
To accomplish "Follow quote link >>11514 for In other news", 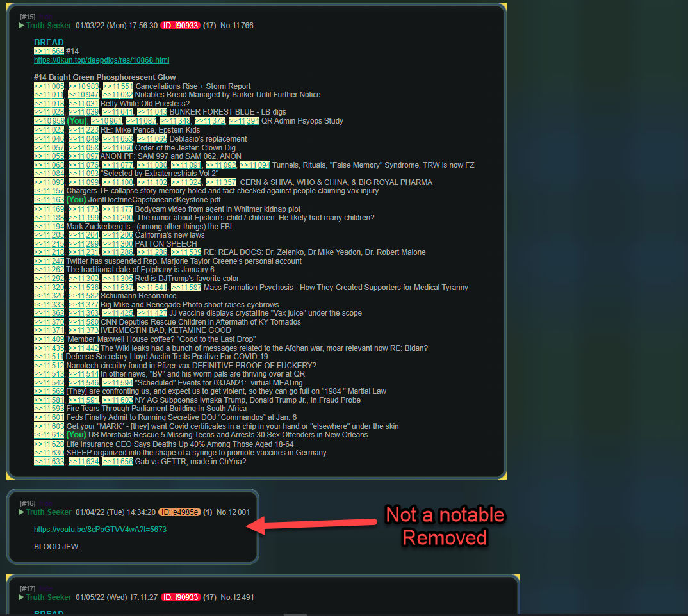I will tap(83, 374).
